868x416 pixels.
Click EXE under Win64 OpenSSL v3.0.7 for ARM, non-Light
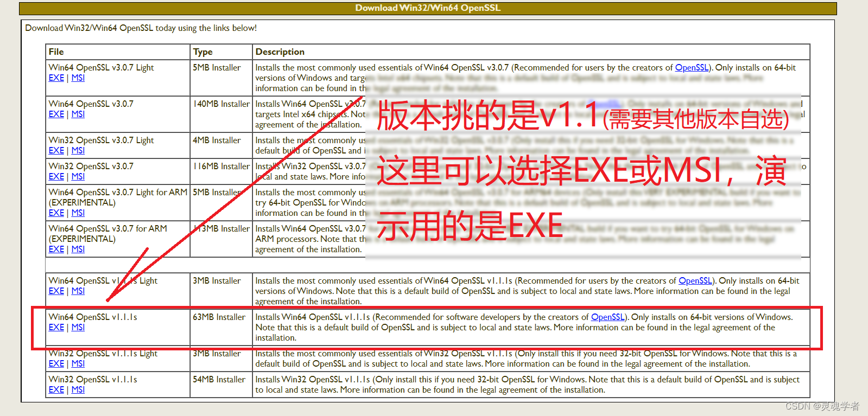point(56,249)
